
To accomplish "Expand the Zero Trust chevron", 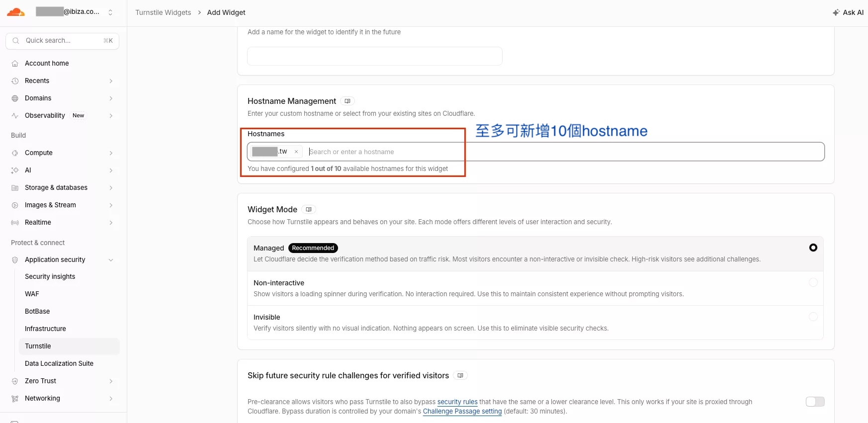I will click(x=111, y=381).
